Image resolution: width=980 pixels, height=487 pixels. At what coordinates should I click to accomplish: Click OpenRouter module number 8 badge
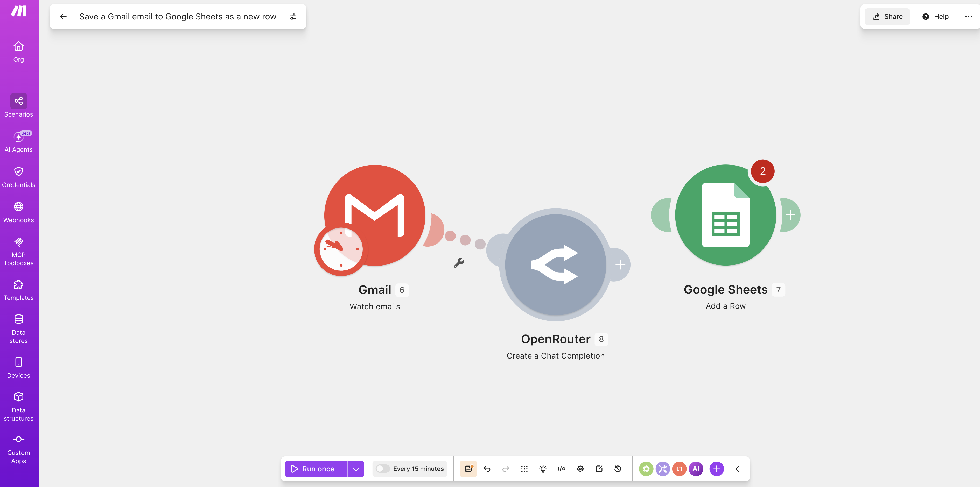point(601,339)
